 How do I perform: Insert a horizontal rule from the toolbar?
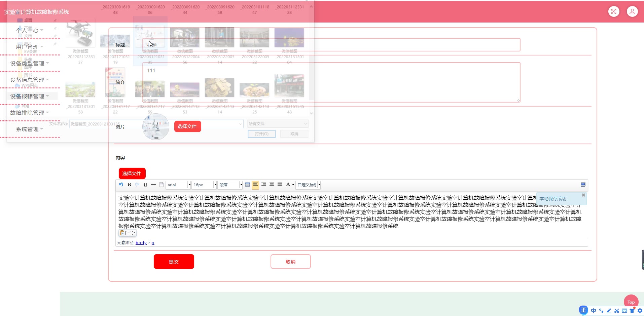(153, 185)
